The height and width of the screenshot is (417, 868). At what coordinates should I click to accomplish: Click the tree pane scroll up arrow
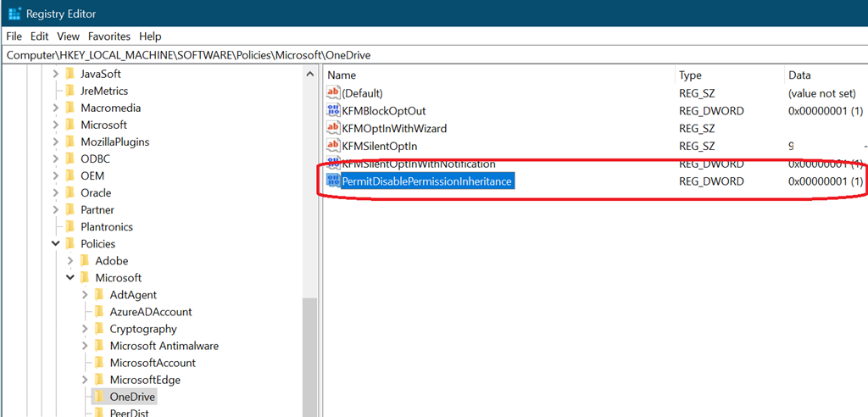[309, 75]
